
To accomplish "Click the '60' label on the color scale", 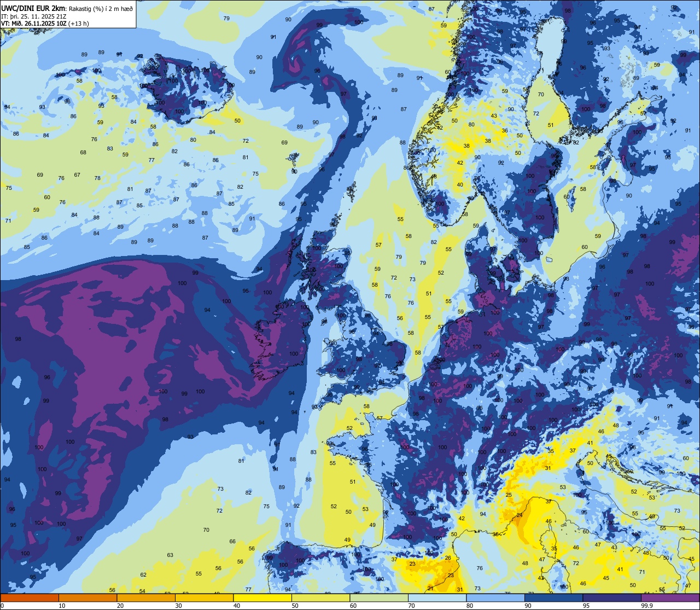I will point(353,606).
